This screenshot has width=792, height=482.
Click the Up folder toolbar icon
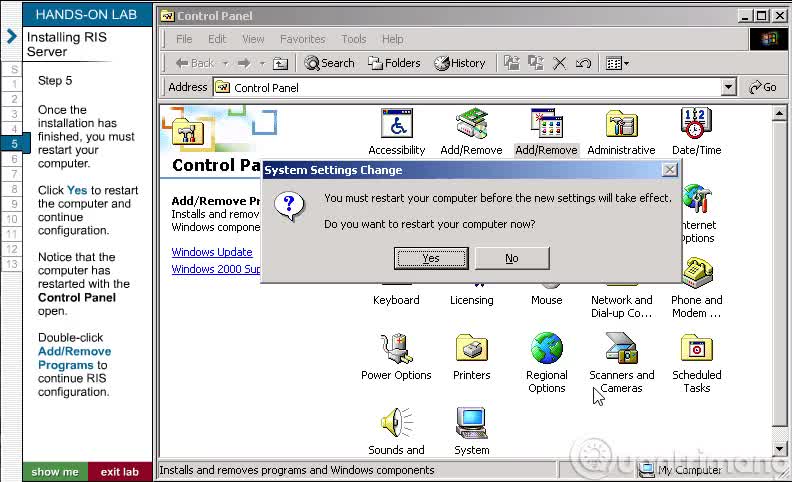point(280,63)
